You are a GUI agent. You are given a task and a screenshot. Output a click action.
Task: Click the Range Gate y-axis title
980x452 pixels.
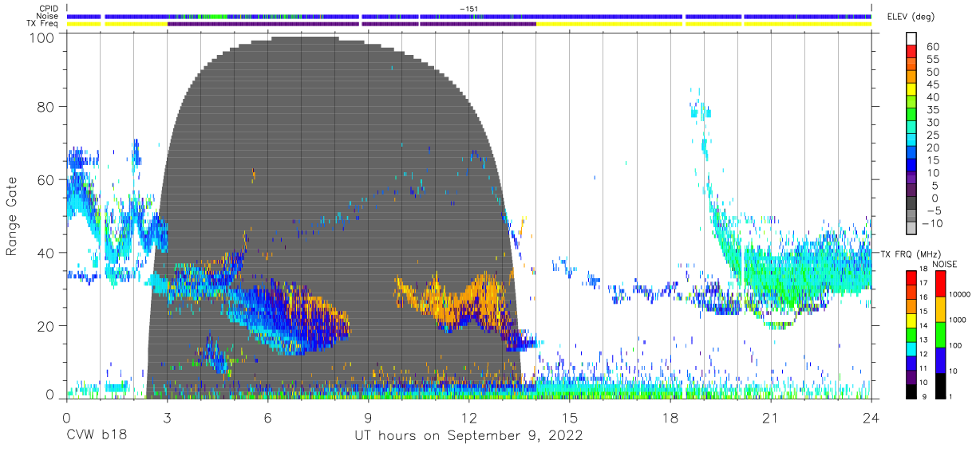[12, 215]
